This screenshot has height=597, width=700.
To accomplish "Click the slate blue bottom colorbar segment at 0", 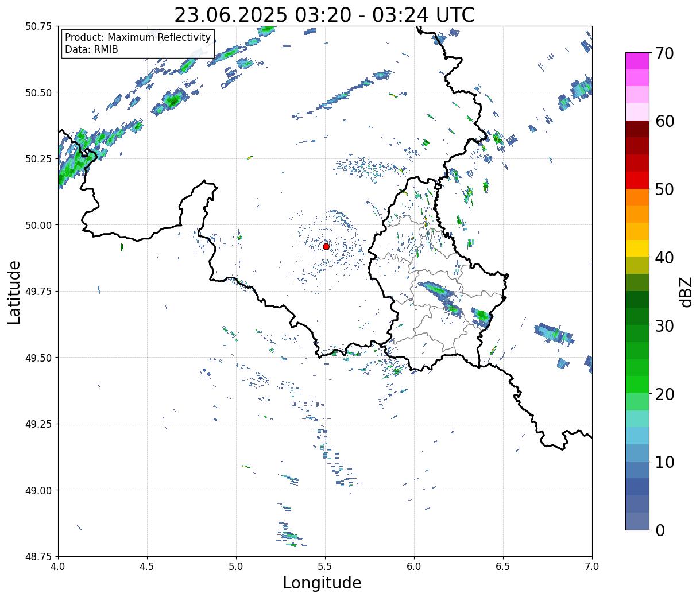I will click(x=637, y=521).
